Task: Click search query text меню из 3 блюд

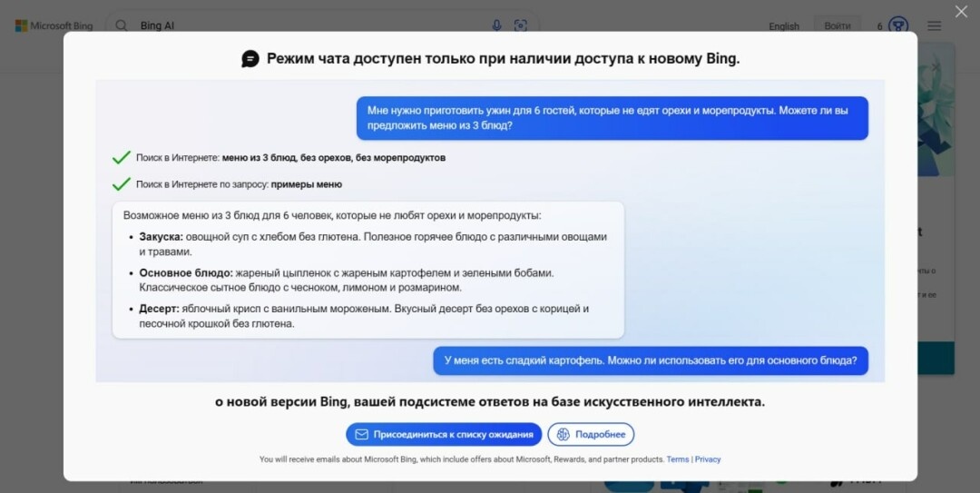Action: click(x=334, y=158)
